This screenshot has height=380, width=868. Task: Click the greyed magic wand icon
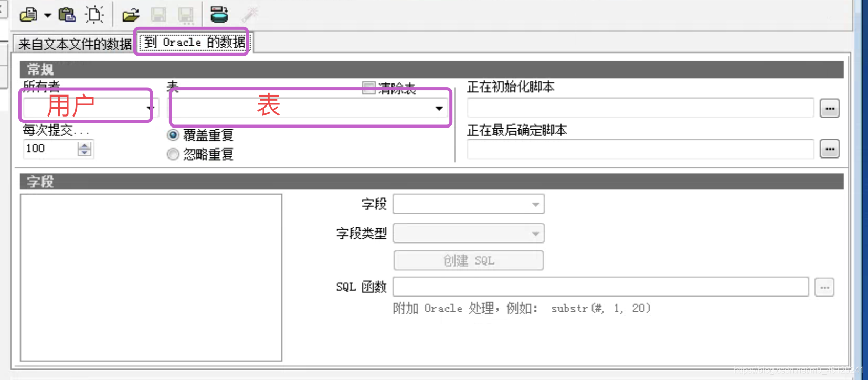pyautogui.click(x=250, y=15)
